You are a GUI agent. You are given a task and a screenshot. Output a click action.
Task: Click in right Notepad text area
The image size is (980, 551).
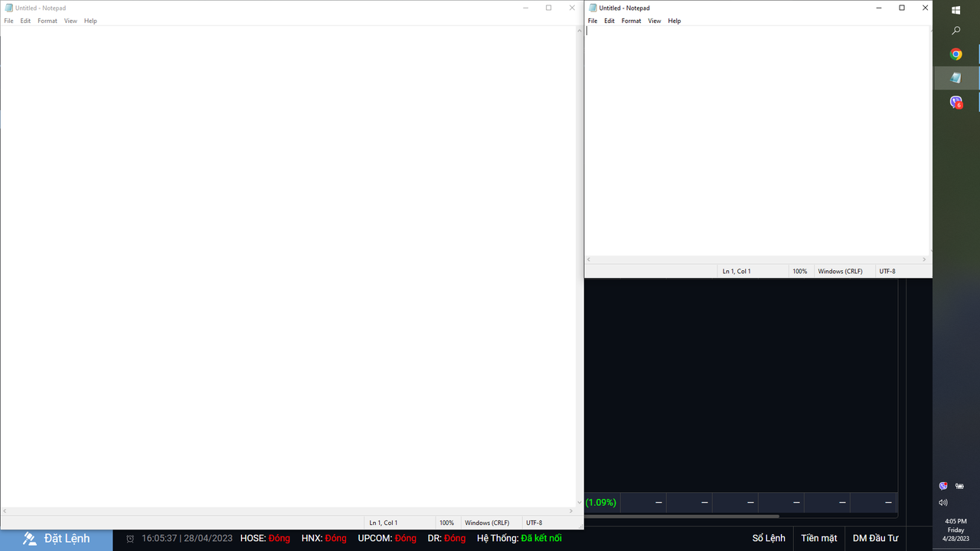point(755,141)
